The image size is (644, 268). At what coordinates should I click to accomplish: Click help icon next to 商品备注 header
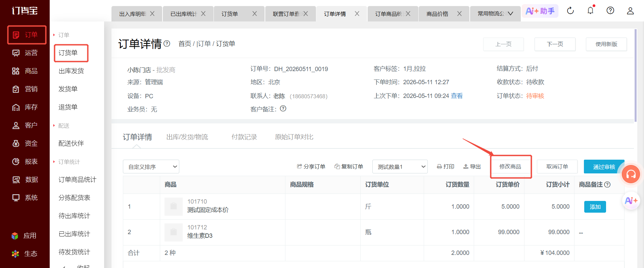click(607, 184)
